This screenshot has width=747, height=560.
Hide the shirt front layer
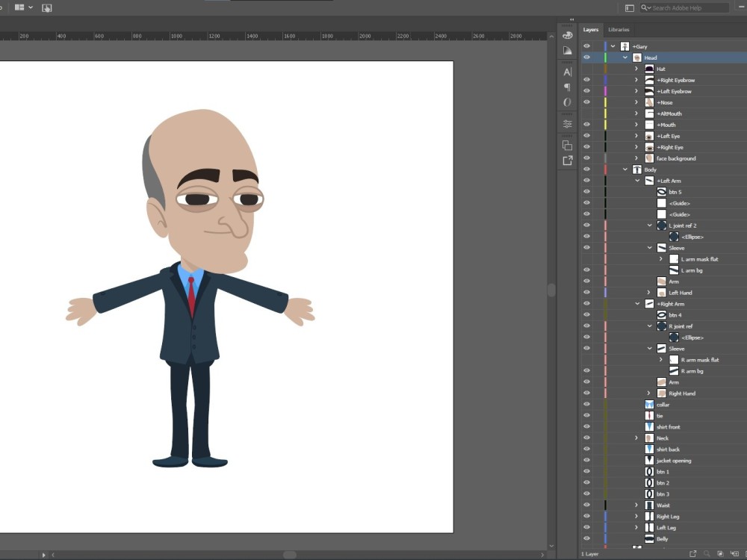(587, 426)
